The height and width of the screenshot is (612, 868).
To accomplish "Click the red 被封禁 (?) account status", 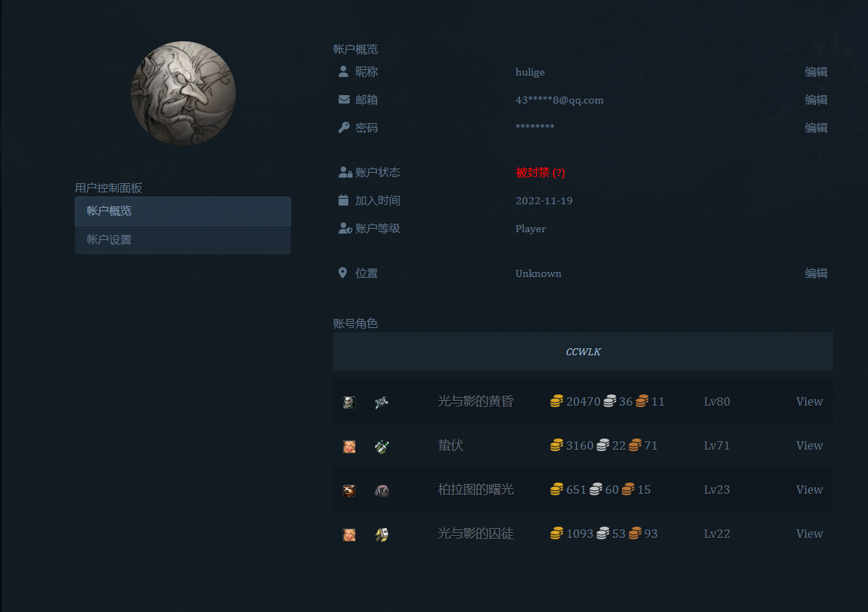I will (x=540, y=173).
